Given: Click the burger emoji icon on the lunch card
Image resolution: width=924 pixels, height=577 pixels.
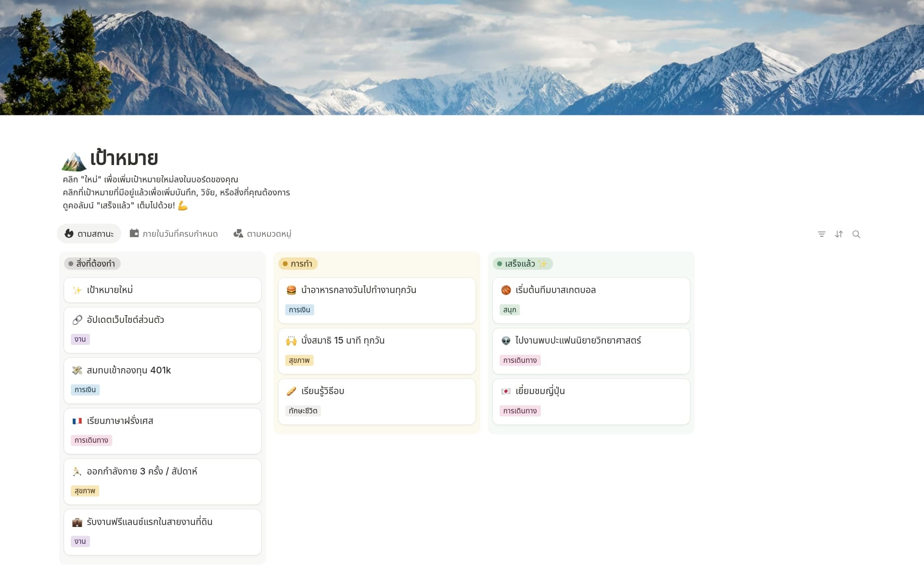Looking at the screenshot, I should point(291,290).
